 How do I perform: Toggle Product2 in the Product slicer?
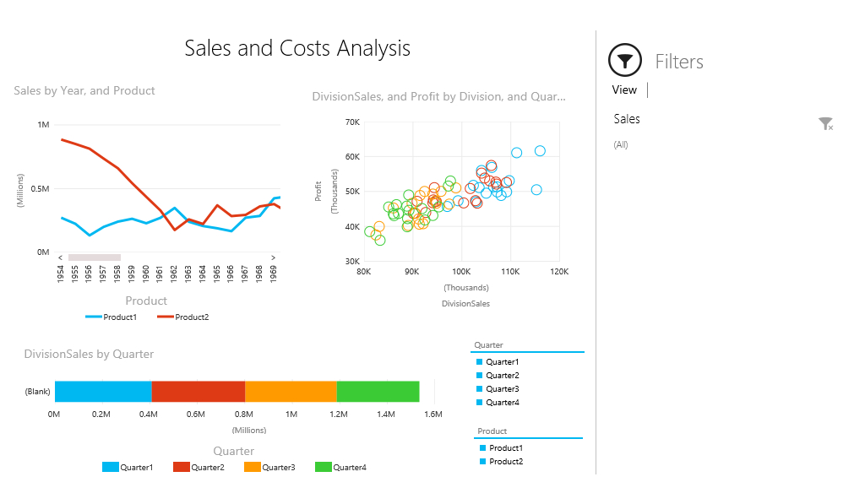(483, 462)
